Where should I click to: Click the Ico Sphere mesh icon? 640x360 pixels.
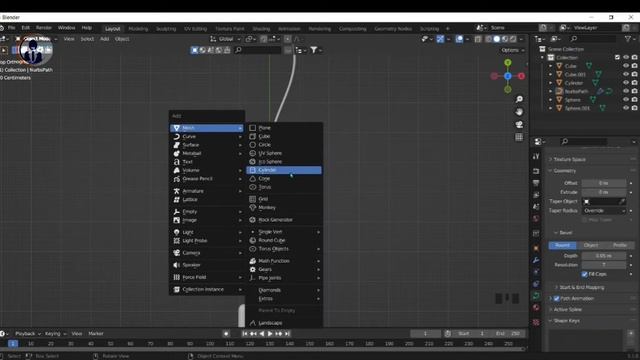click(x=253, y=162)
